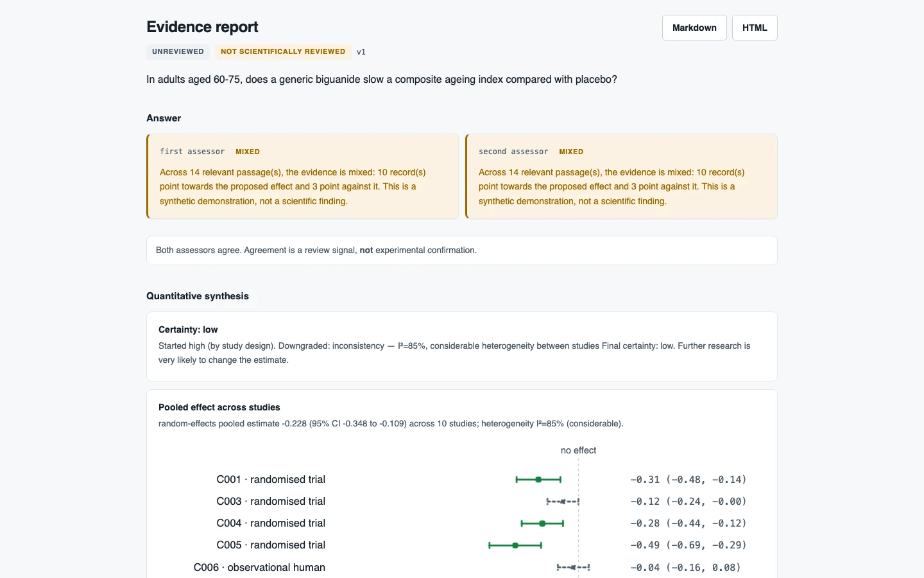Open the second assessor's summary paragraph

612,187
